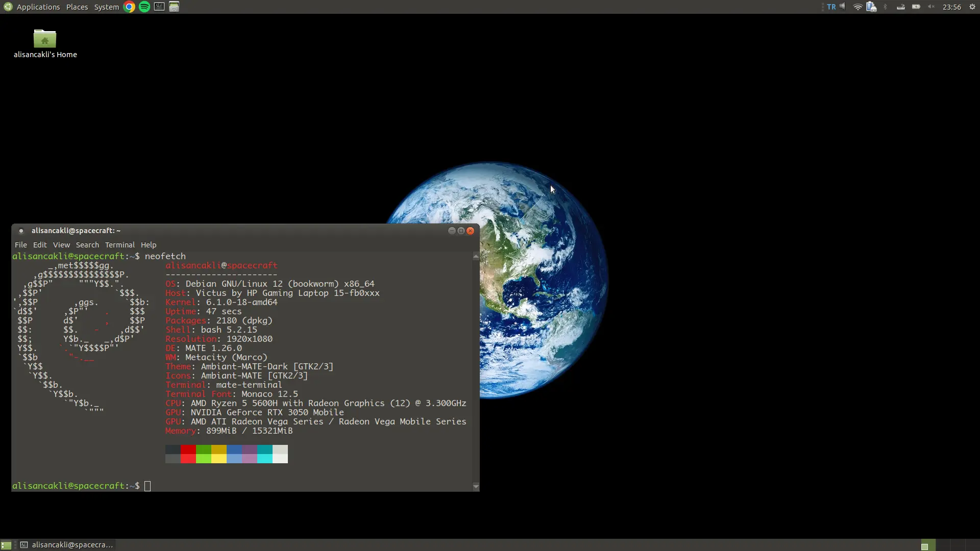Click the Uptime '47 secs' value
980x551 pixels.
coord(224,311)
